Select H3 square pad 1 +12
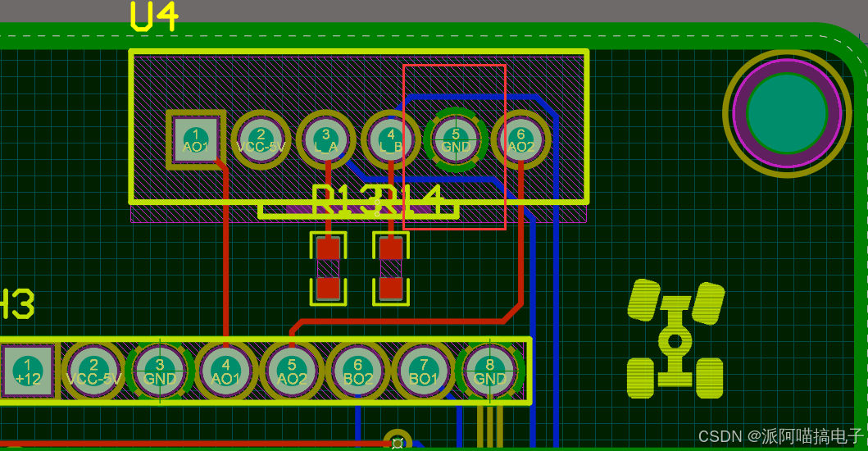Screen dimensions: 868x451 [28, 371]
